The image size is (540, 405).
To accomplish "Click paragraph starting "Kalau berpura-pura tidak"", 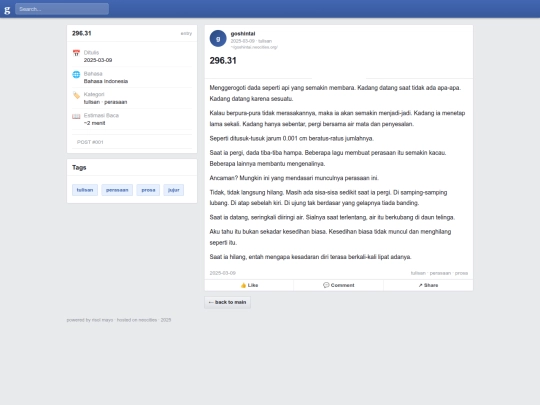I will (x=338, y=118).
